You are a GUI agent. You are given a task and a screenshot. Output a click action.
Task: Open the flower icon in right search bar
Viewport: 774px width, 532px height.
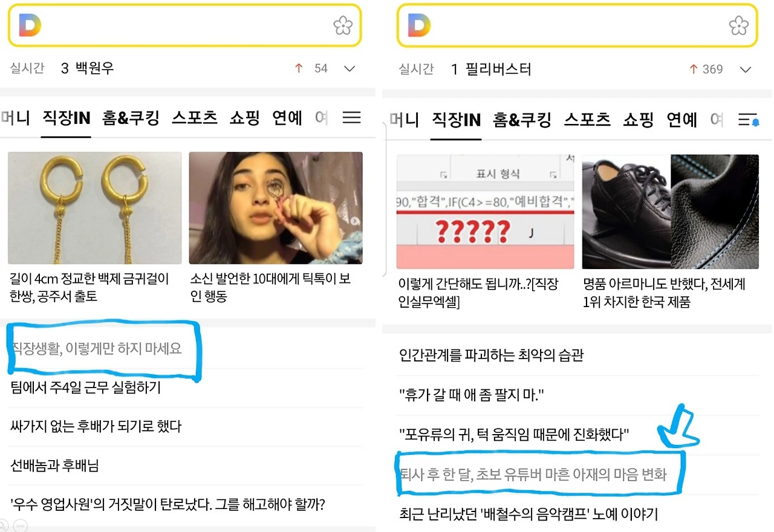pyautogui.click(x=739, y=26)
